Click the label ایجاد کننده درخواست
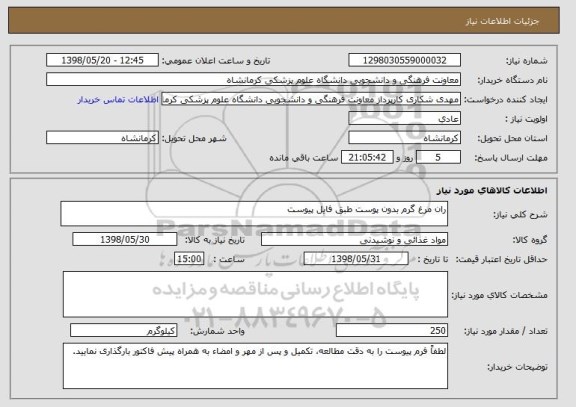Image resolution: width=576 pixels, height=407 pixels. tap(506, 100)
